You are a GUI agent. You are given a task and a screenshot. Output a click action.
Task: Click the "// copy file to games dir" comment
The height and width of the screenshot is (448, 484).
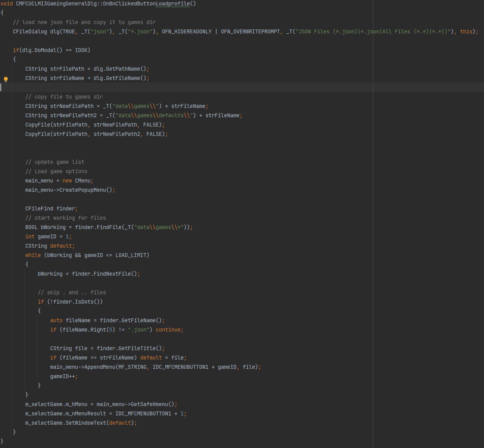(64, 97)
